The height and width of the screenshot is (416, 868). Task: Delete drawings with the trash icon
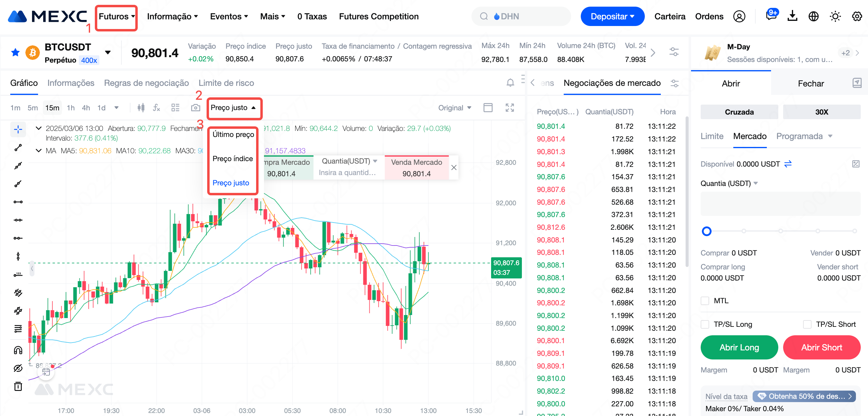click(18, 386)
